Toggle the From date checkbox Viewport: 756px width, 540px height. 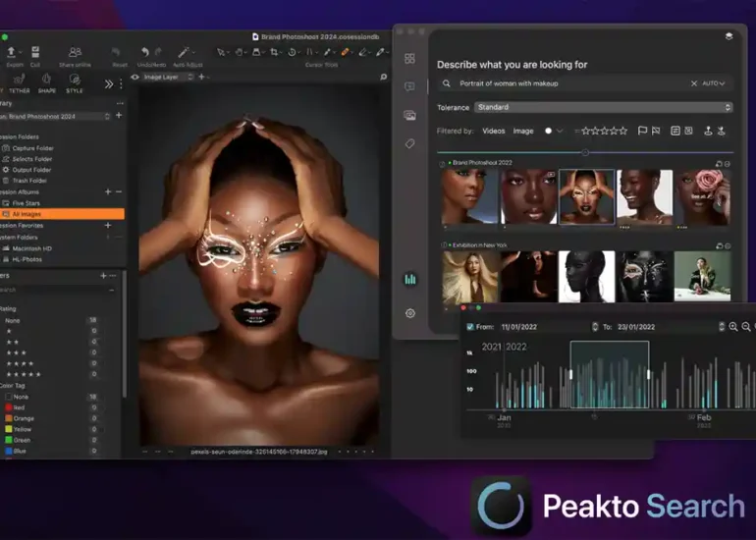pos(470,327)
